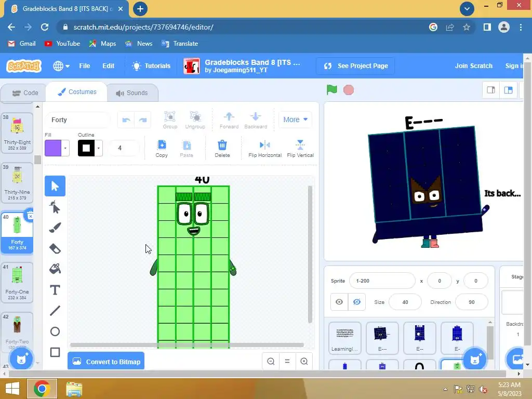This screenshot has width=532, height=399.
Task: Select the Text tool
Action: pyautogui.click(x=55, y=290)
